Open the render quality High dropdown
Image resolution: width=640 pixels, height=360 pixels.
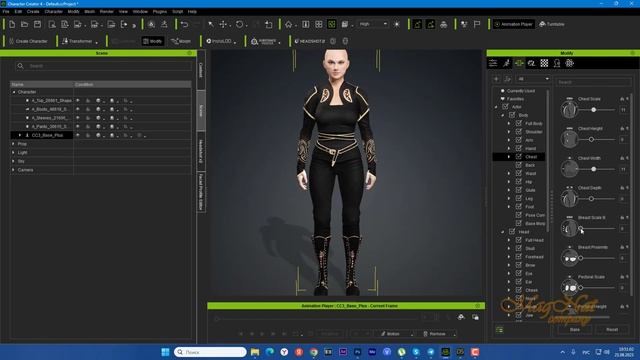pyautogui.click(x=373, y=24)
